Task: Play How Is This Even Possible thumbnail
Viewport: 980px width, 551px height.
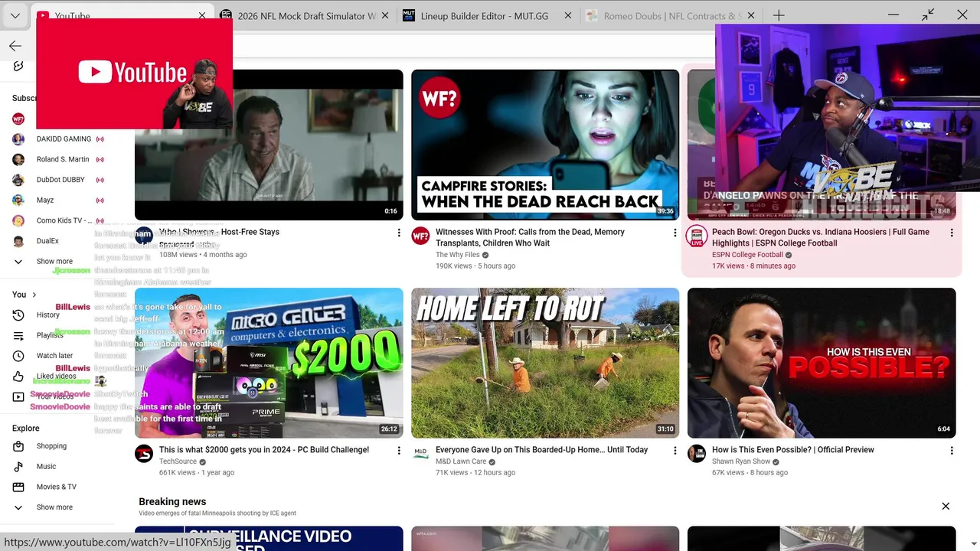Action: coord(822,363)
